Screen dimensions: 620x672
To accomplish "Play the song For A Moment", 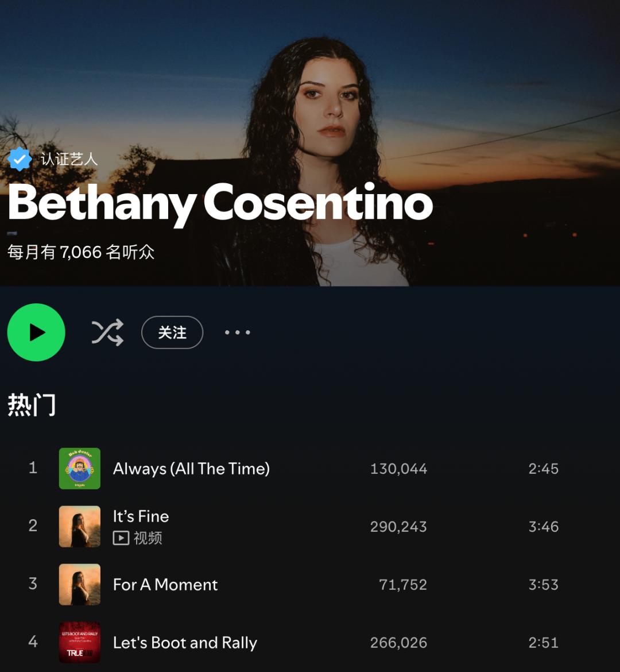I will tap(165, 585).
